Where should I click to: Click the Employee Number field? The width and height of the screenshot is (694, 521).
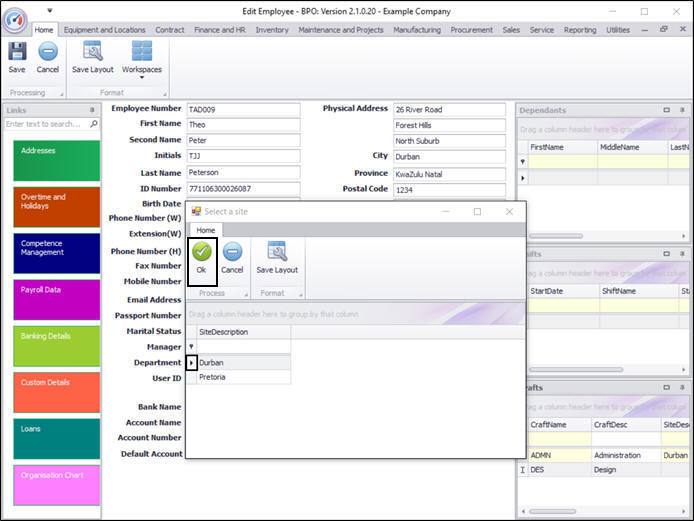[243, 109]
